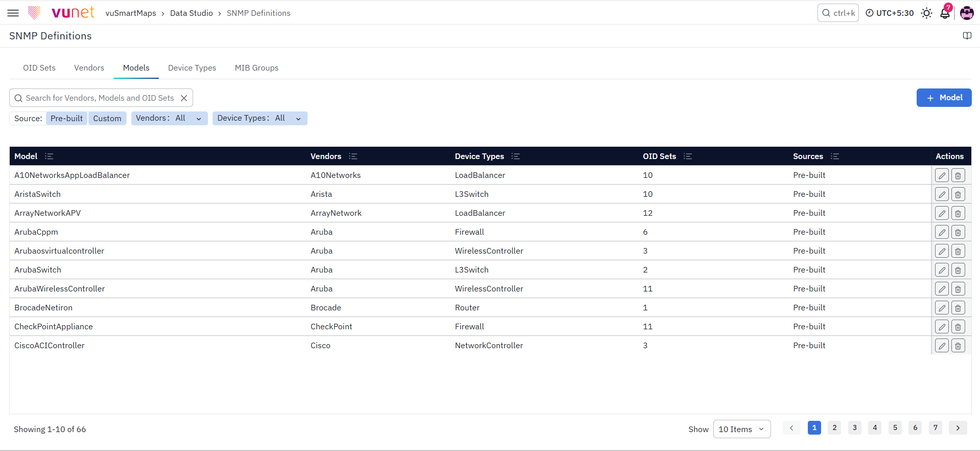980x451 pixels.
Task: Delete the ArrayNetworkAPV model
Action: click(958, 213)
